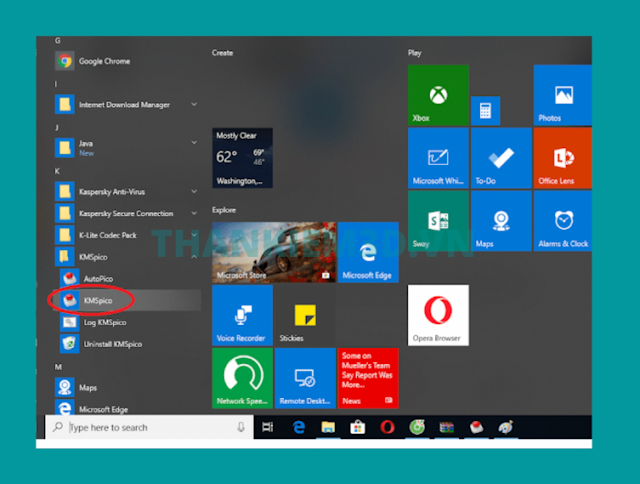Open the Xbox tile
640x484 pixels.
pos(438,95)
